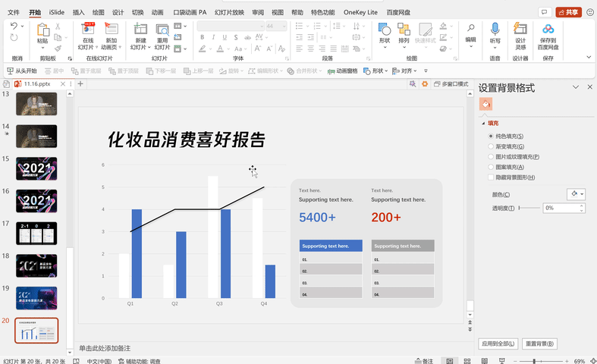Click the slide title 化妆品消费喜好报告
This screenshot has height=364, width=597.
point(187,140)
